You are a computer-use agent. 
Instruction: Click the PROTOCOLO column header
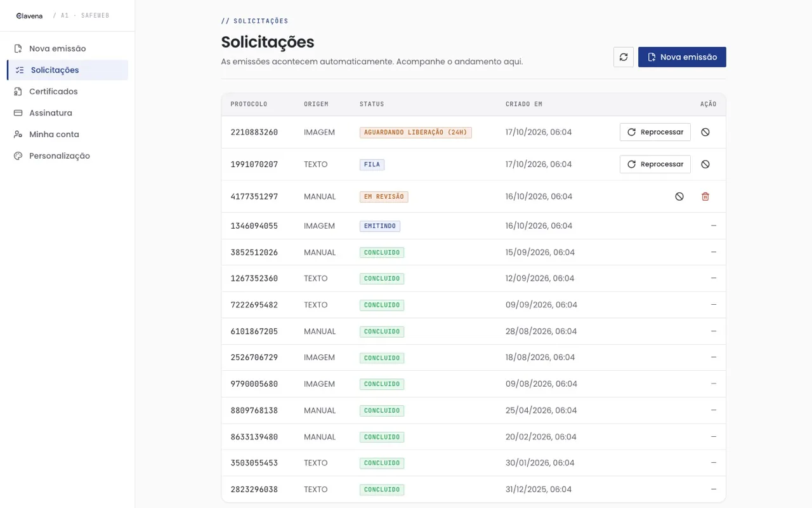[x=249, y=104]
